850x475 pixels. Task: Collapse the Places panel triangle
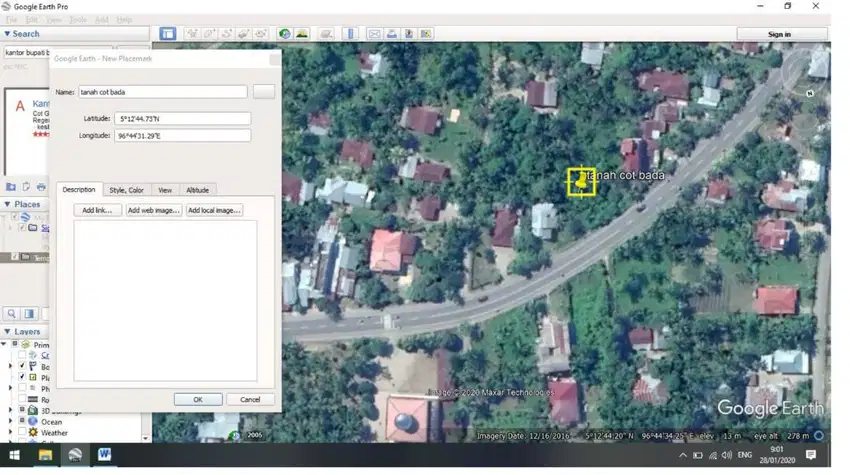[7, 204]
